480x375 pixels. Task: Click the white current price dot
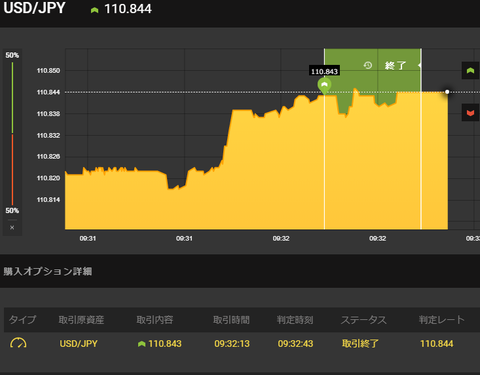[x=447, y=92]
